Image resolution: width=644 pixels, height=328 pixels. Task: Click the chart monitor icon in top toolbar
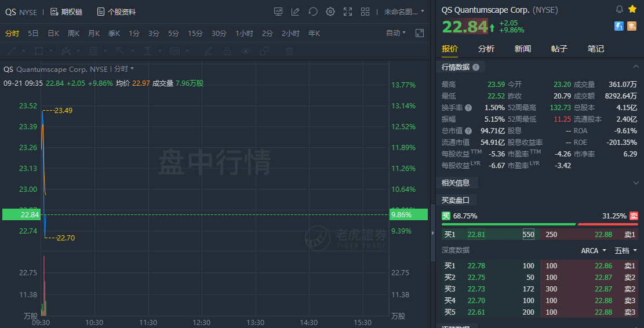(278, 12)
